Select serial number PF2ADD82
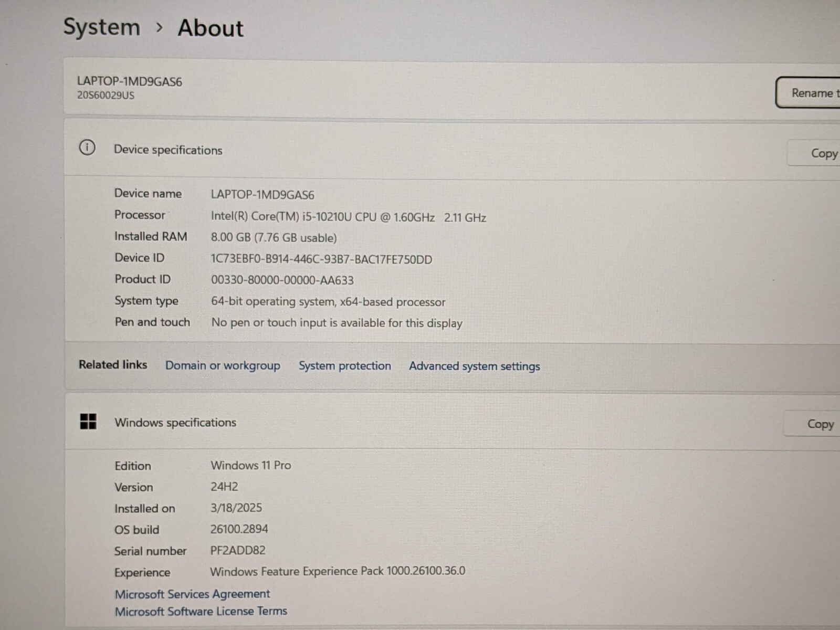840x630 pixels. click(238, 550)
